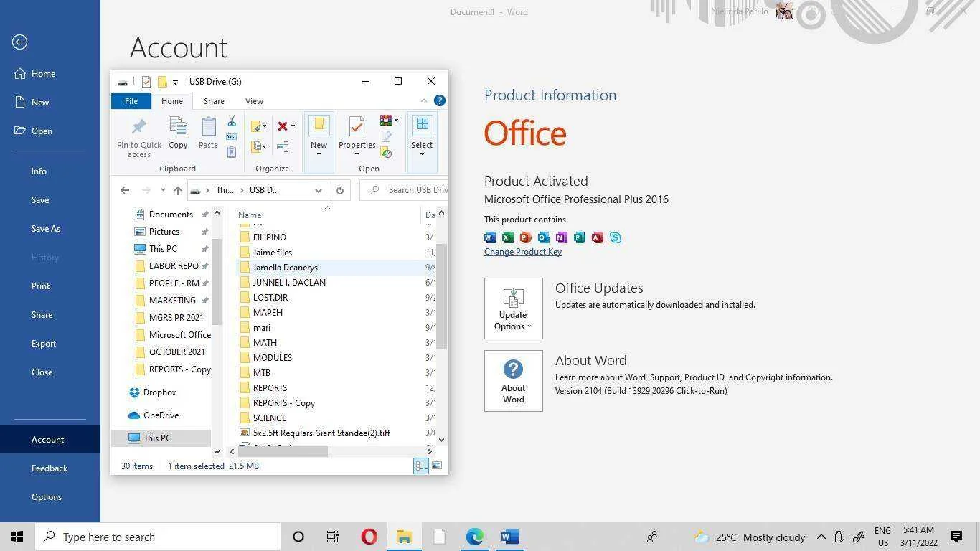Screen dimensions: 980x551
Task: Refresh the USB Drive folder listing
Action: (340, 190)
